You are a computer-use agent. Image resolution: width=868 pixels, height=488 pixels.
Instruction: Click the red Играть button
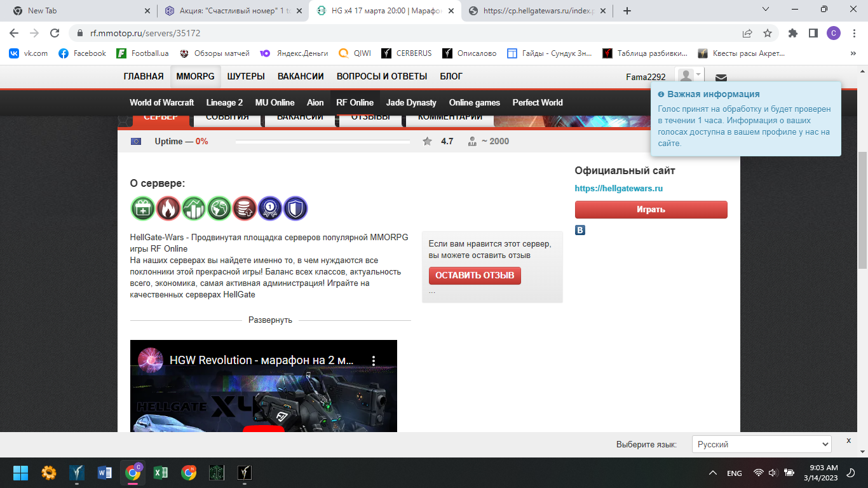[651, 210]
